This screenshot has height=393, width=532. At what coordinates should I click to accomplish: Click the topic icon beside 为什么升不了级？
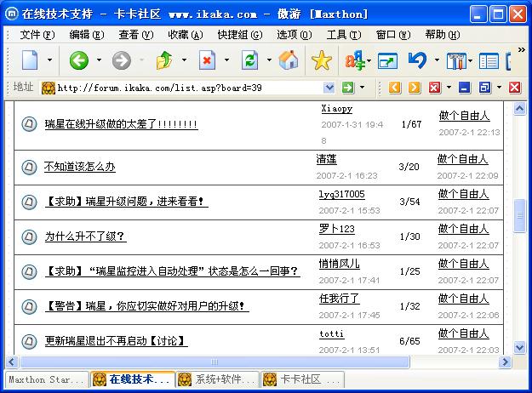[29, 236]
